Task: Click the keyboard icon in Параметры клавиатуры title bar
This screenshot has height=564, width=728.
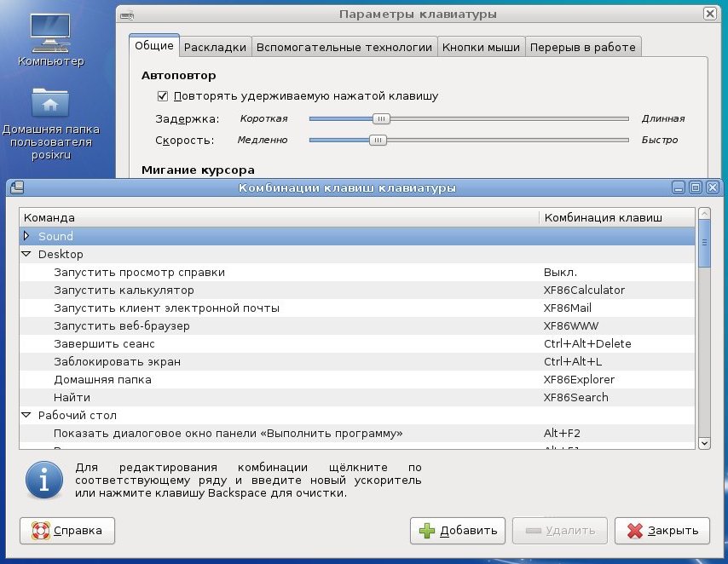Action: [x=127, y=15]
